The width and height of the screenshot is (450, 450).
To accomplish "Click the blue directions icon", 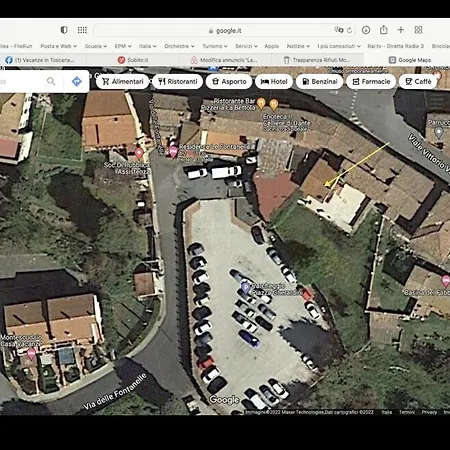I will tap(77, 81).
